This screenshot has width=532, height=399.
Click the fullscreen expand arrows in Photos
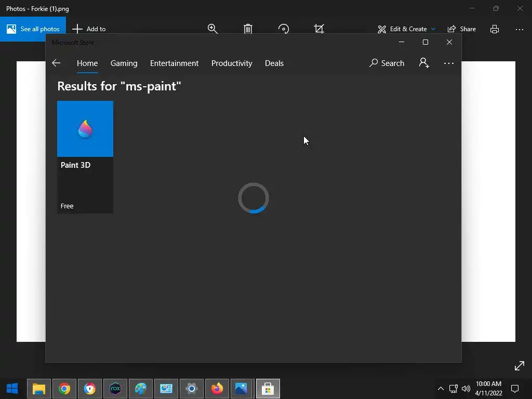pos(519,366)
